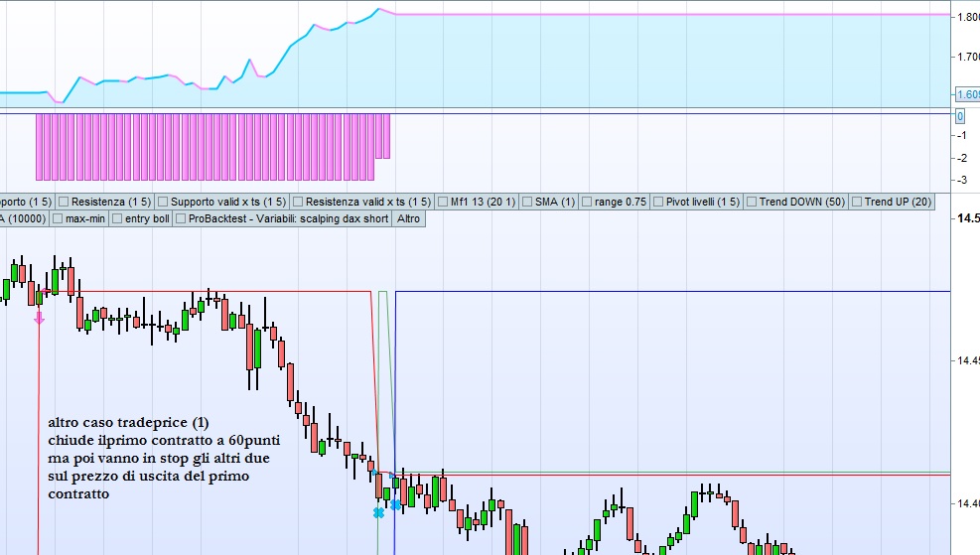Viewport: 980px width, 555px height.
Task: Click the 14.45 price axis label
Action: point(968,360)
